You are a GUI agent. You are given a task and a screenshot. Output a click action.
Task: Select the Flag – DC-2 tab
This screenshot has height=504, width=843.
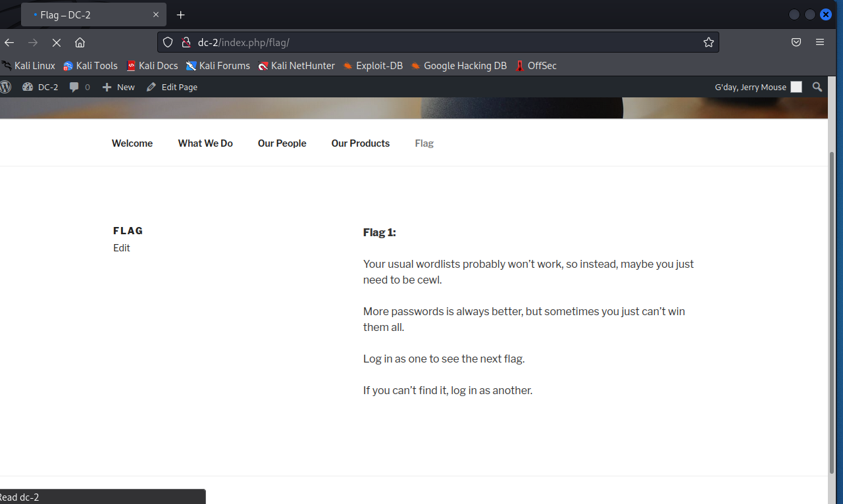pyautogui.click(x=93, y=14)
